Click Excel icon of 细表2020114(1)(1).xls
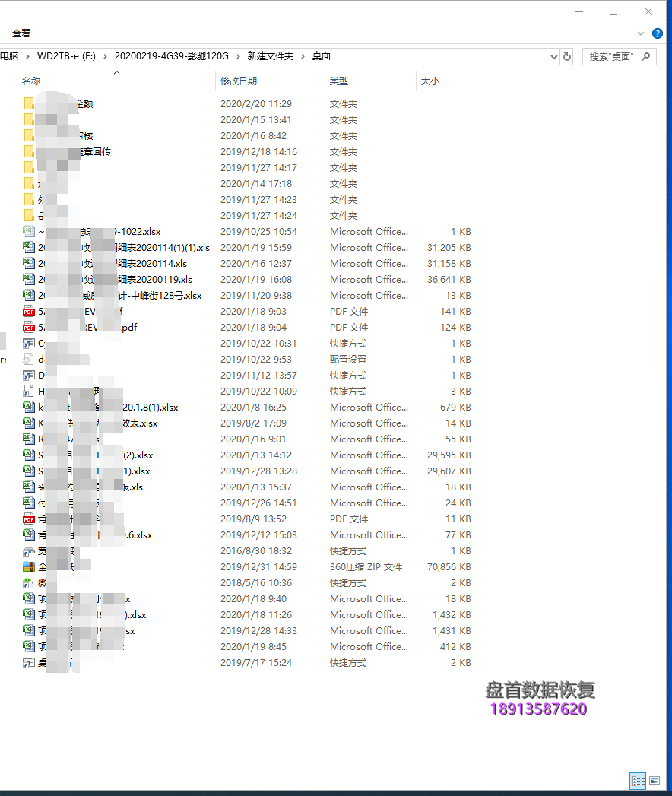 29,248
